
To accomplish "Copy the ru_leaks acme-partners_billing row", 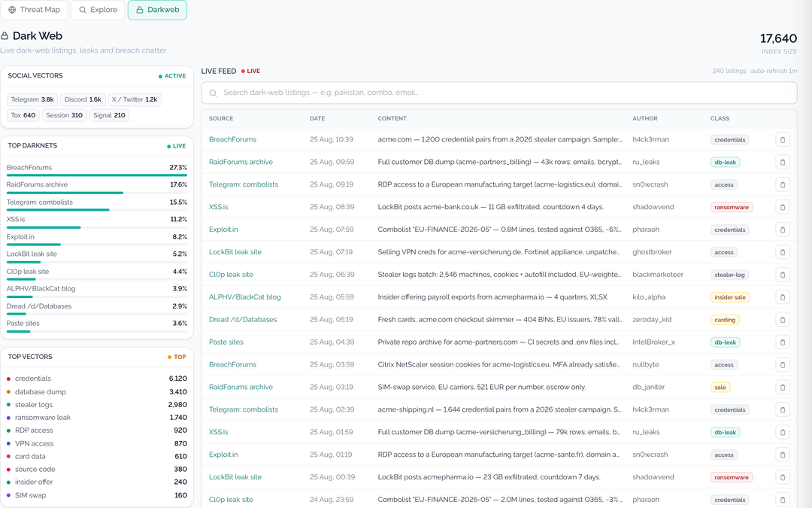I will (x=783, y=163).
